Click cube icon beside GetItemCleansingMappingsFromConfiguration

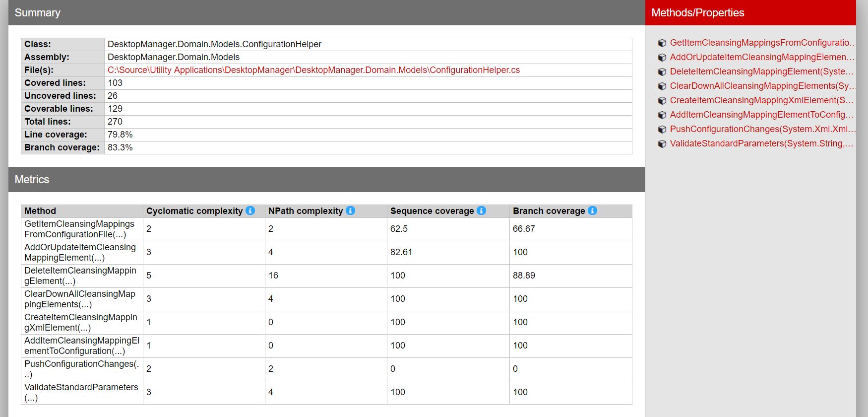point(662,43)
